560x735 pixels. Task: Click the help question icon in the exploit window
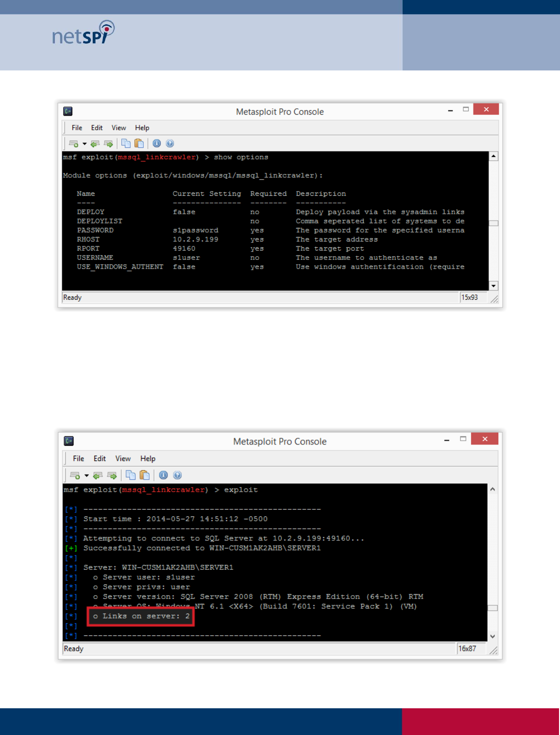tap(177, 475)
